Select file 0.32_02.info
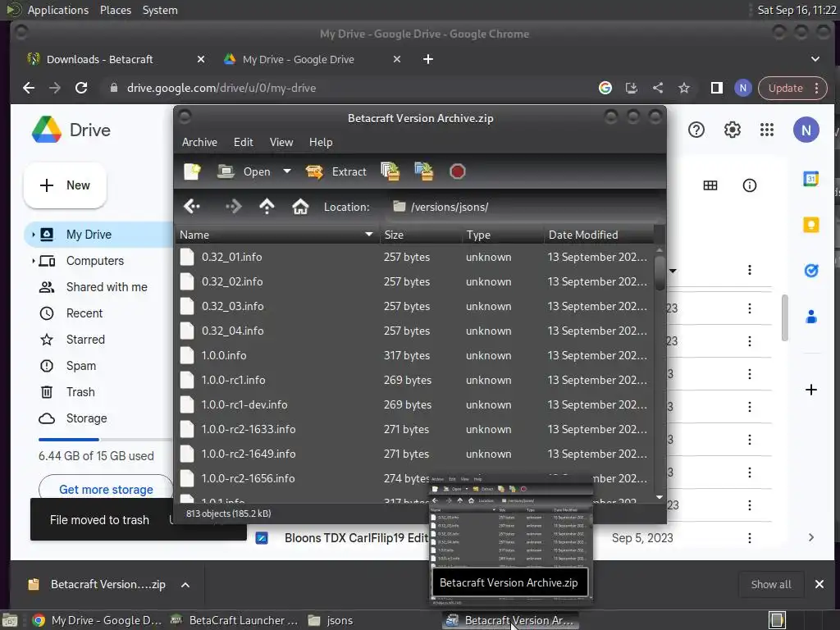Viewport: 840px width, 630px height. [414, 282]
